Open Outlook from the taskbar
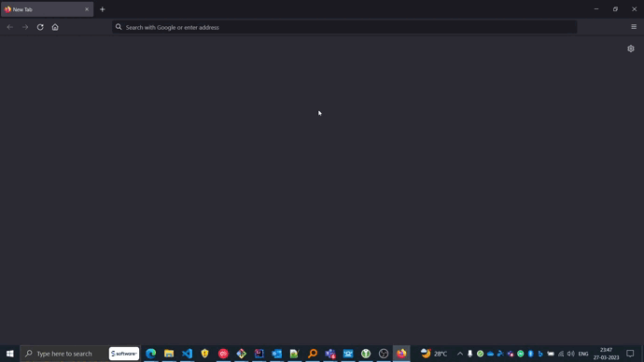The height and width of the screenshot is (362, 644). pyautogui.click(x=277, y=354)
